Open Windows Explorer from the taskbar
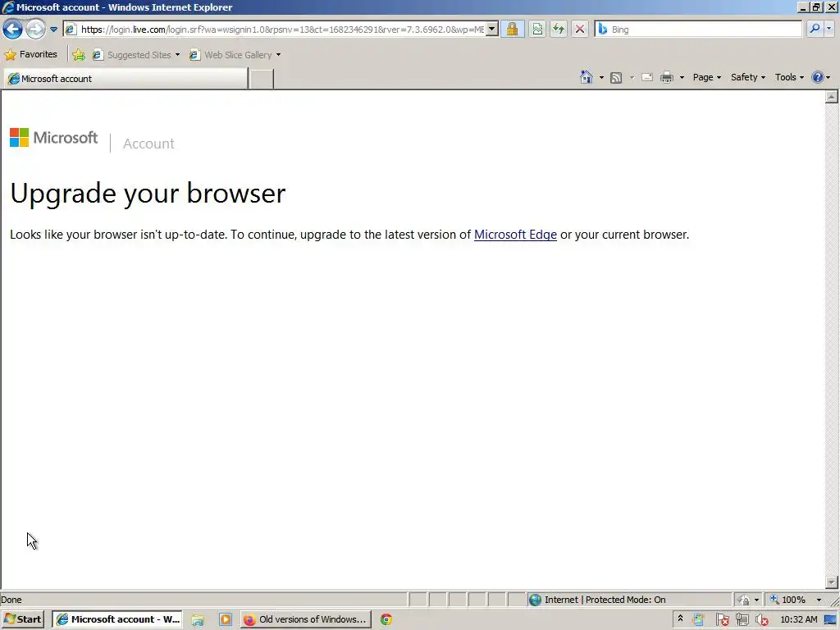This screenshot has width=840, height=630. (198, 620)
